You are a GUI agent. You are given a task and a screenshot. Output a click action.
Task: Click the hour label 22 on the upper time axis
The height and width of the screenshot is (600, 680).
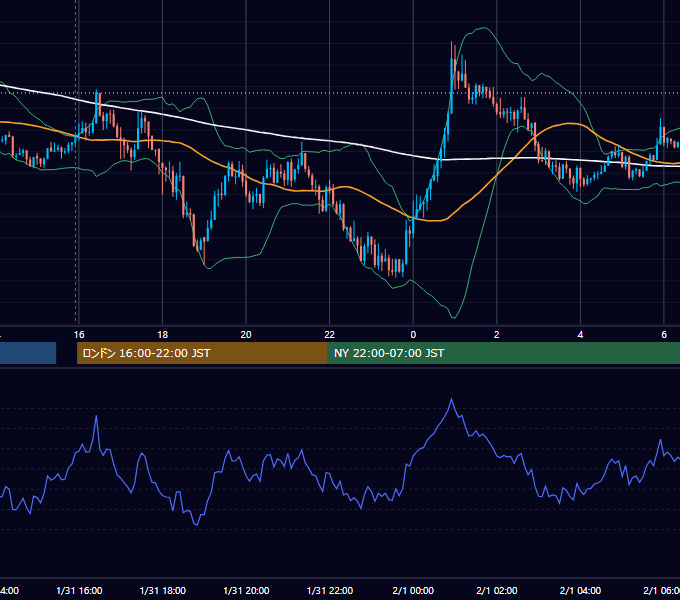[x=330, y=335]
